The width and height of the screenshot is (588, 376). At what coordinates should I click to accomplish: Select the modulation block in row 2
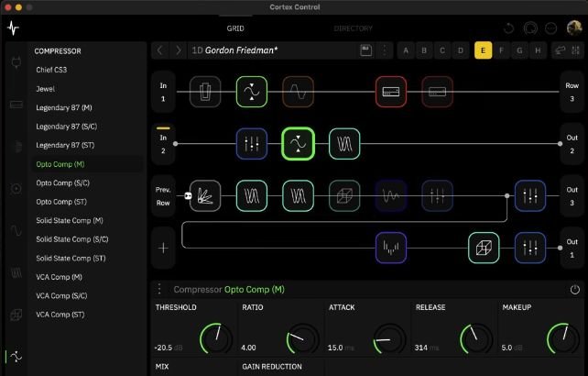[x=344, y=144]
